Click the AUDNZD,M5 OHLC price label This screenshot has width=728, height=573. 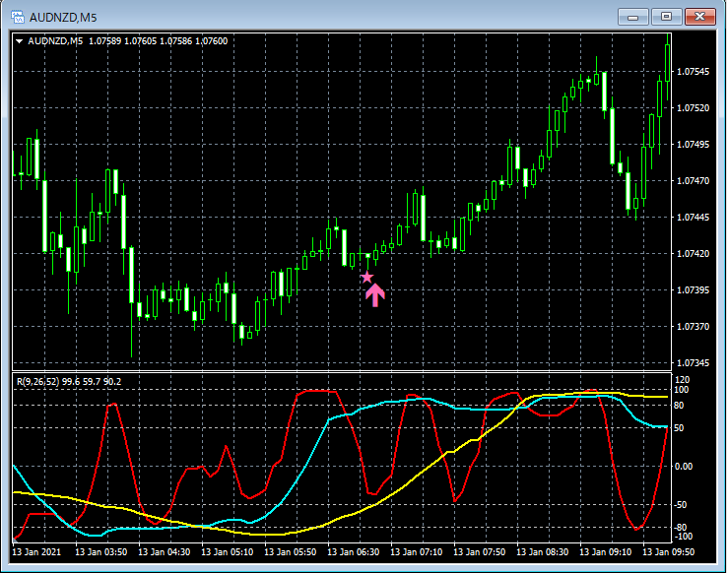tap(128, 41)
